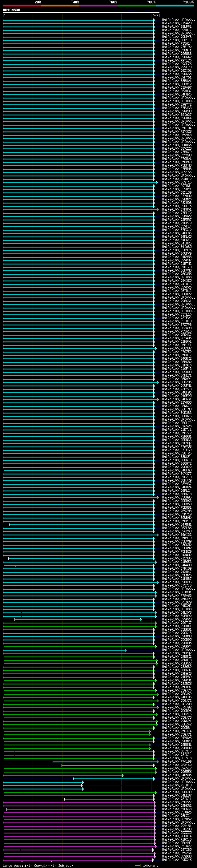Open hit UniRef100_B9GYT2
The width and height of the screenshot is (197, 868).
tap(177, 104)
